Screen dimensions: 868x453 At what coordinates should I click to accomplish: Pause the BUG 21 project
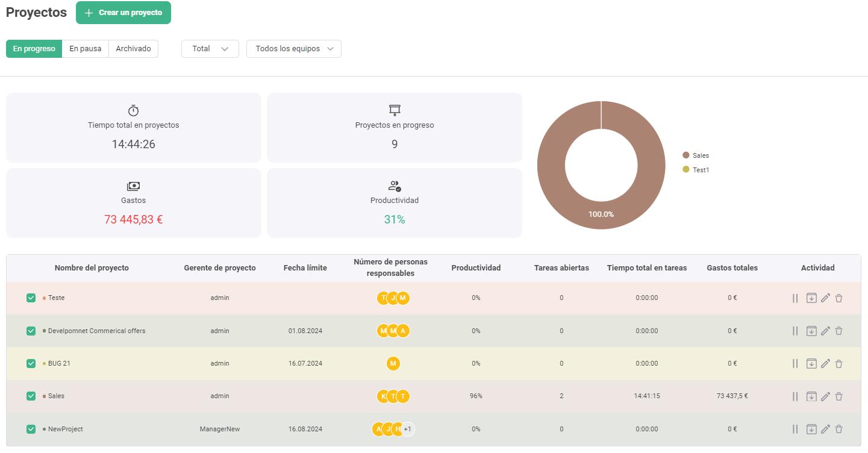[x=795, y=363]
